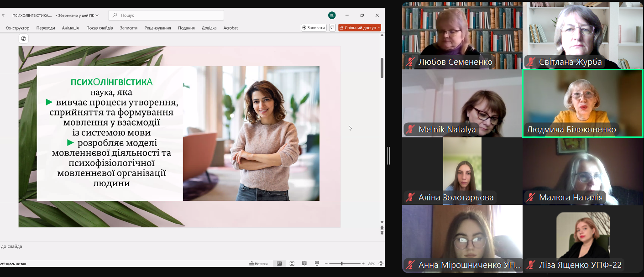644x277 pixels.
Task: Switch to Normal view in status bar
Action: click(279, 264)
